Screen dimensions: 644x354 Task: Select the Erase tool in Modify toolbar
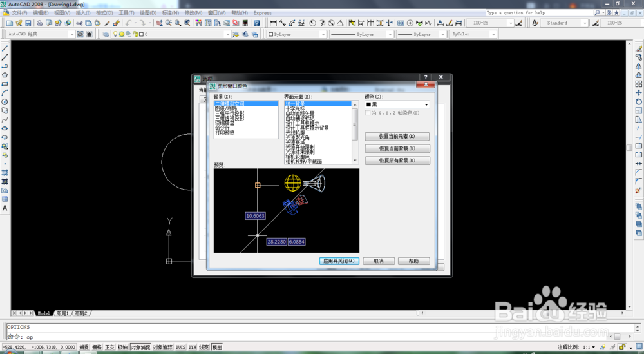tap(639, 48)
